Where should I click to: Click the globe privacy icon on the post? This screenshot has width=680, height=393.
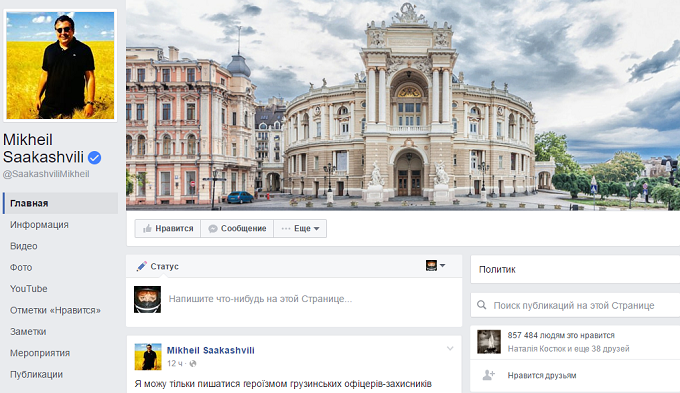pyautogui.click(x=193, y=364)
